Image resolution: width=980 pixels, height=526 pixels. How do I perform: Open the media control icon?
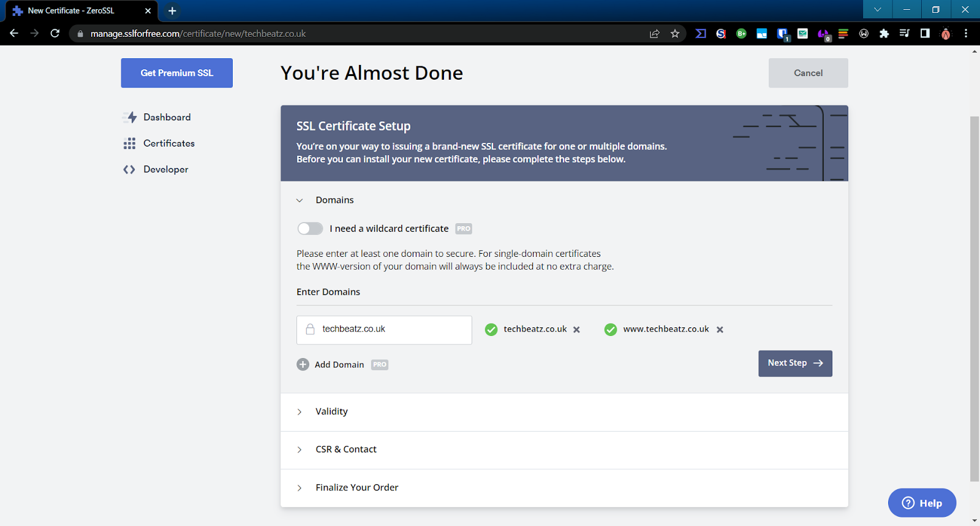pos(904,34)
